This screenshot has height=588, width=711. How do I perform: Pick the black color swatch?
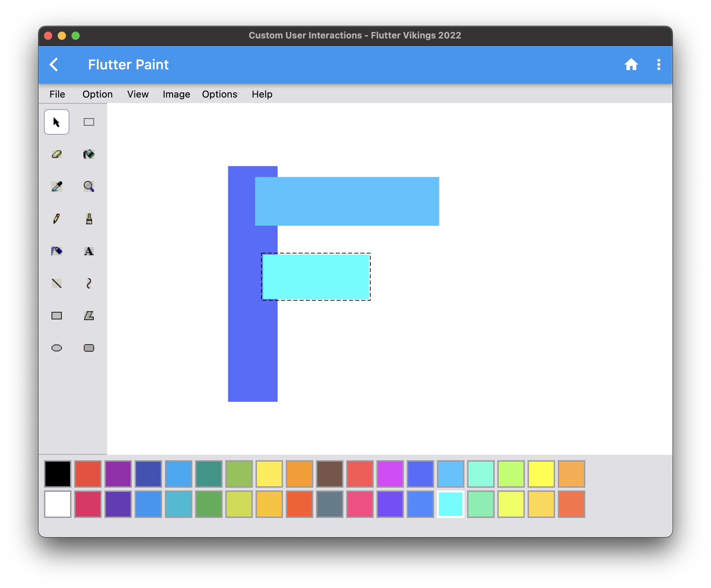(x=58, y=474)
